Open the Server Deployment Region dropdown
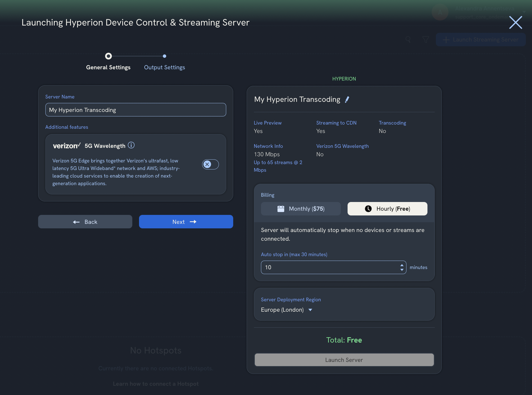This screenshot has height=395, width=532. [x=287, y=310]
